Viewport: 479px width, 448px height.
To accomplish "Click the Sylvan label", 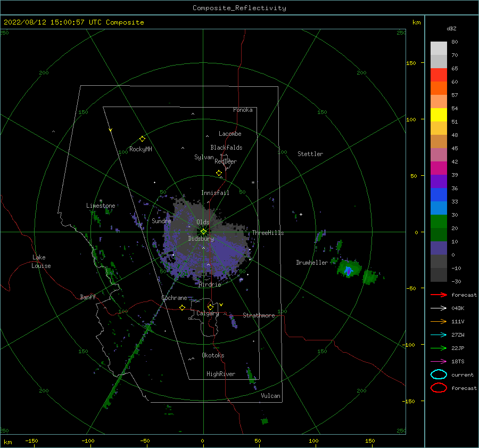I will pos(204,157).
